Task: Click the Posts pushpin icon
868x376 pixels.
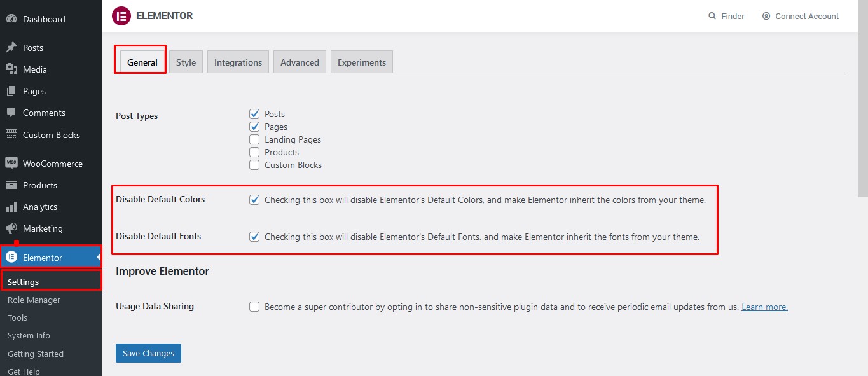Action: click(x=11, y=48)
